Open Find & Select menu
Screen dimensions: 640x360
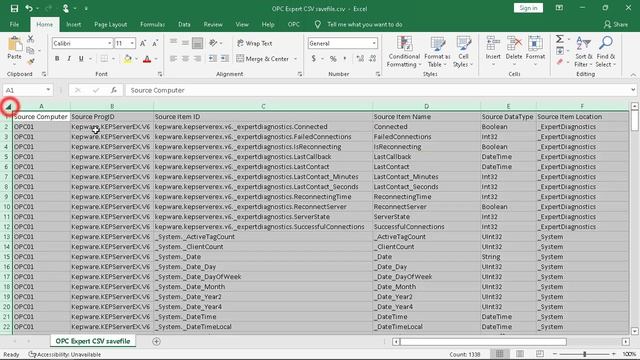(606, 52)
